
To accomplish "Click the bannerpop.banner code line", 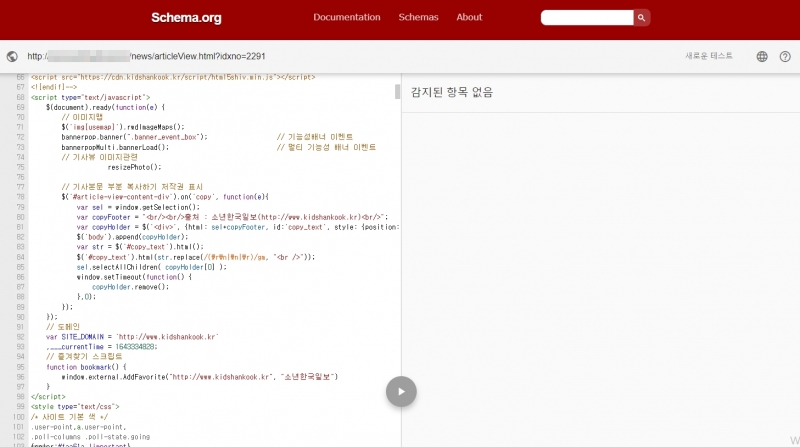I will coord(134,137).
